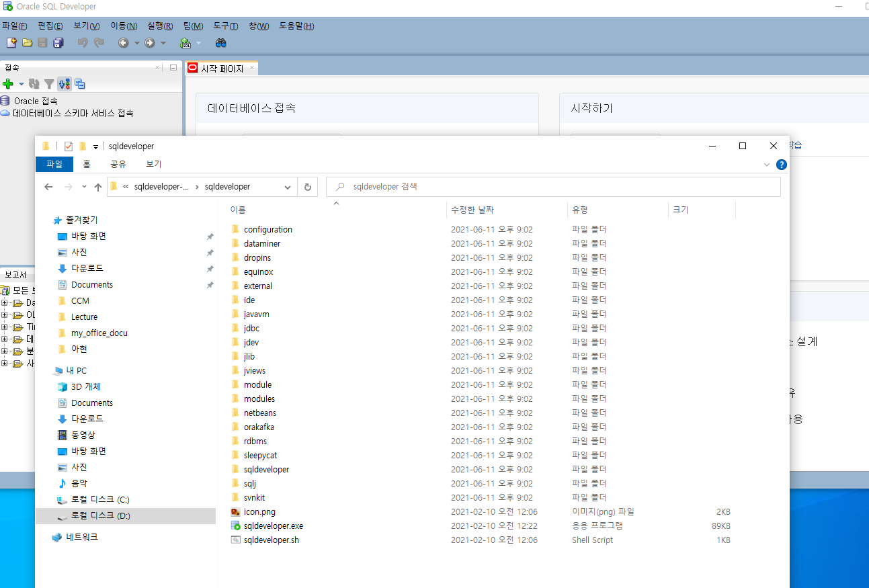This screenshot has width=869, height=588.
Task: Open Explorer recent locations dropdown arrow
Action: [84, 187]
